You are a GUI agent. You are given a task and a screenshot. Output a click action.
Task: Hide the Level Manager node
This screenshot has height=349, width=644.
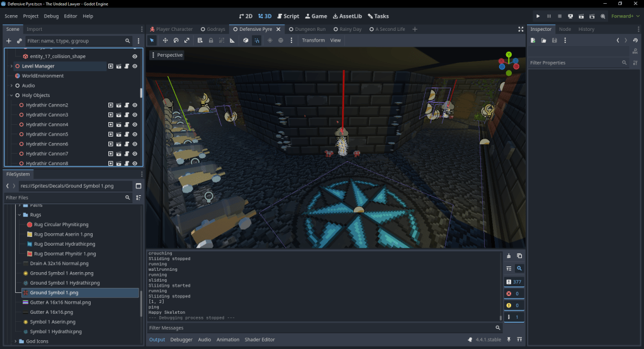(x=135, y=66)
